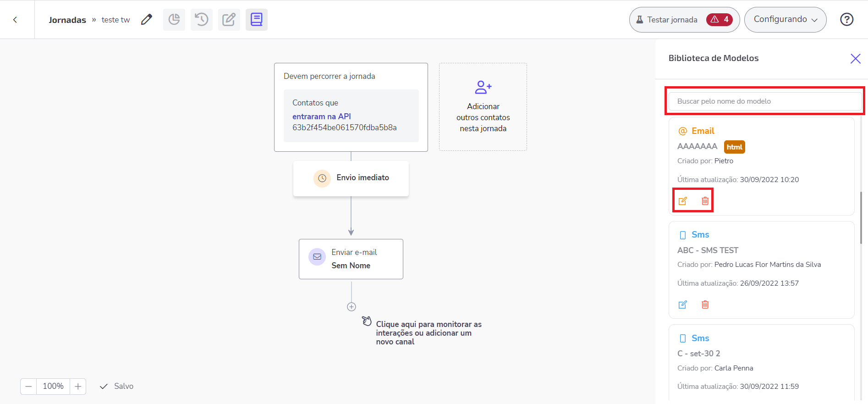
Task: Close the Biblioteca de Modelos panel
Action: tap(855, 58)
